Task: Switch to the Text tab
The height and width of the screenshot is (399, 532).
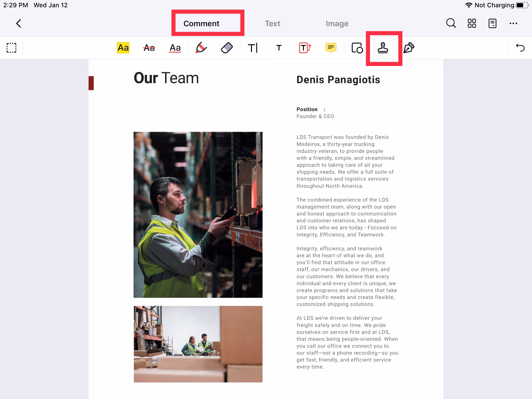Action: pos(272,23)
